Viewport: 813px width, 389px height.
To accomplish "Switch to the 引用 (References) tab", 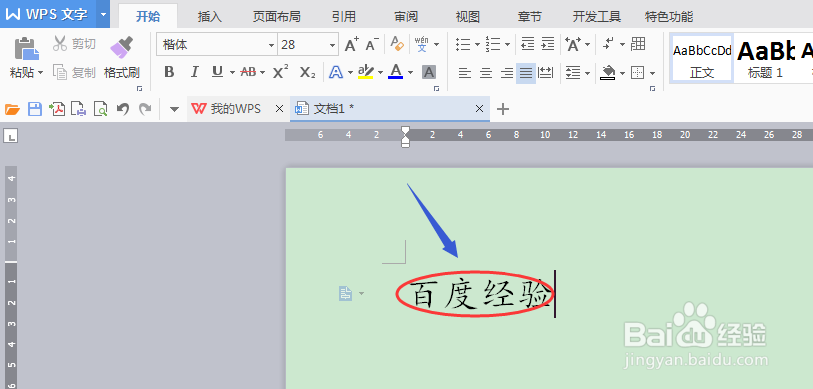I will 343,17.
